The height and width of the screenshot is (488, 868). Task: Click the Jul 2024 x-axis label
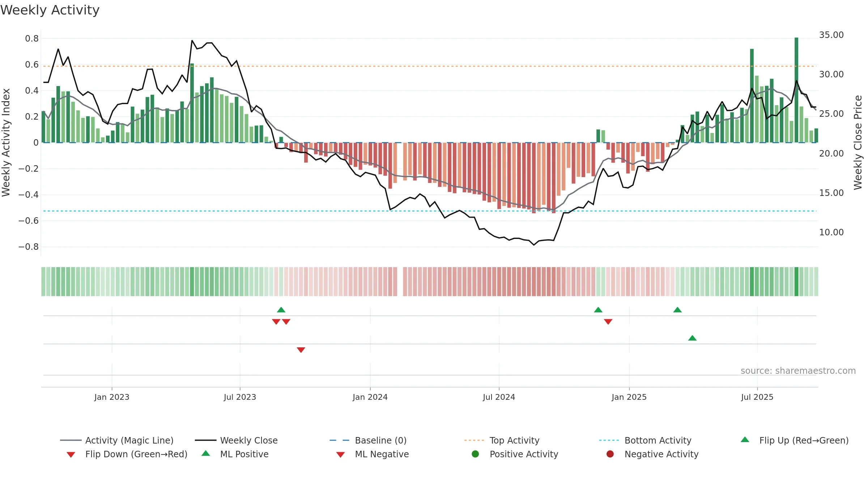(x=499, y=397)
